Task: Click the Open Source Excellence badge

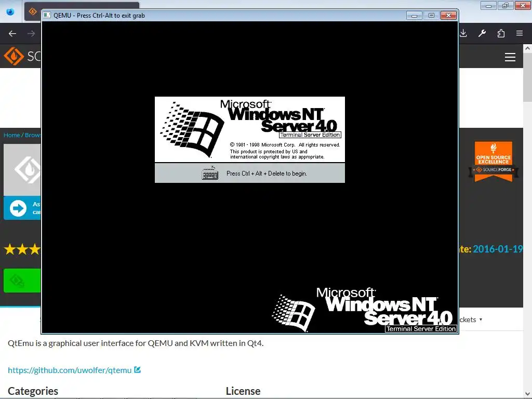Action: 494,162
